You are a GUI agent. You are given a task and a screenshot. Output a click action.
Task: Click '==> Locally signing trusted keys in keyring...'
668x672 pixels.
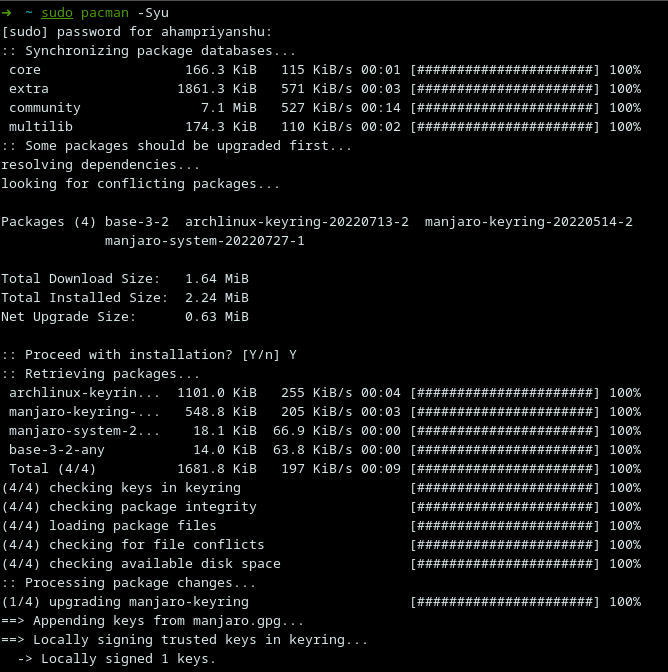point(184,640)
